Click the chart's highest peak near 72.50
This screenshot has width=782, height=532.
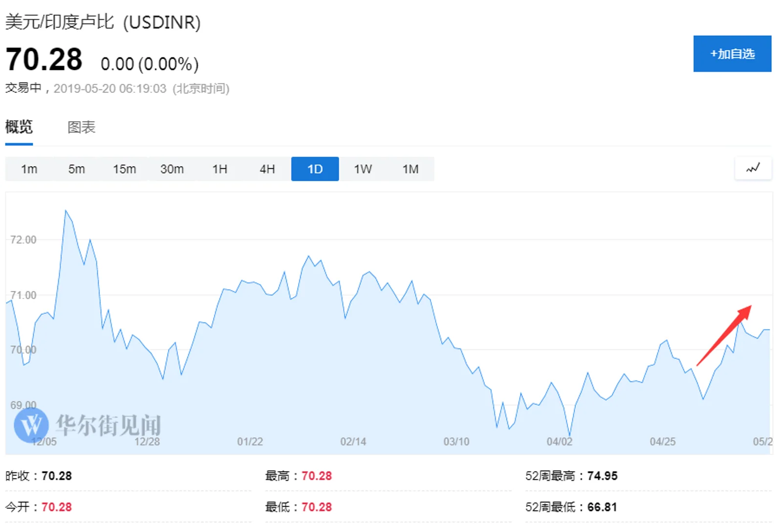tap(65, 211)
